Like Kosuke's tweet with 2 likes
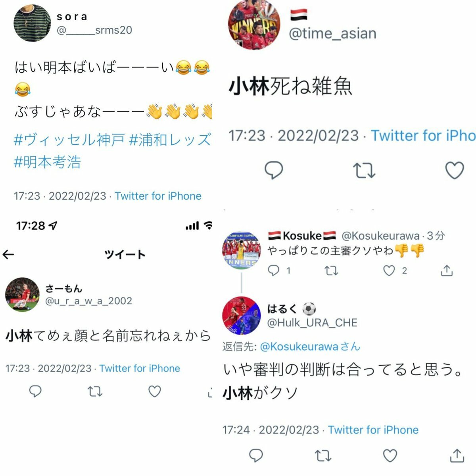 coord(389,271)
